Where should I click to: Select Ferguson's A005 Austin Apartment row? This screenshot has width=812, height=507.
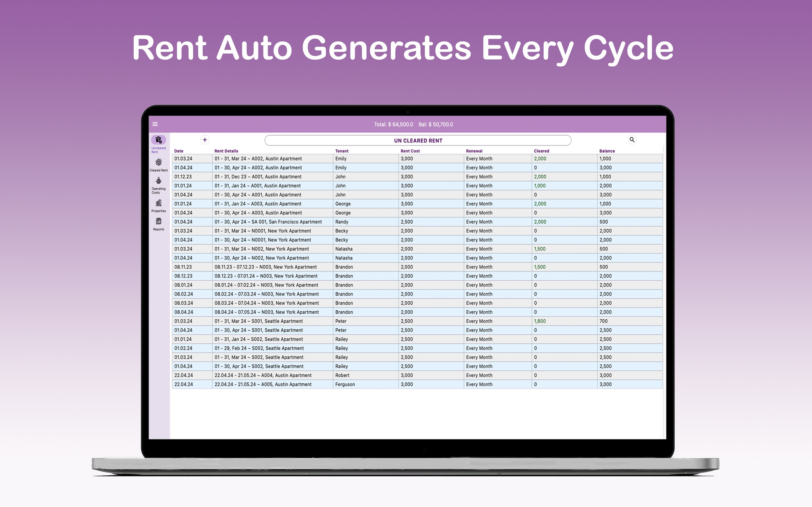263,384
